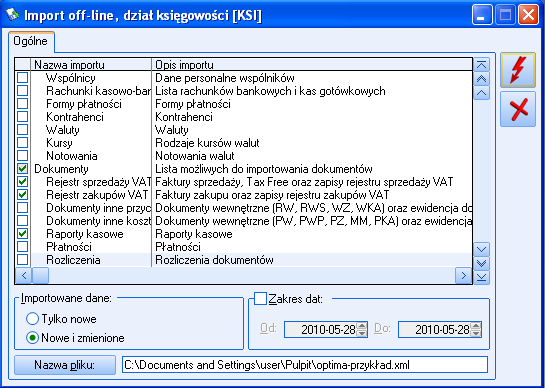Page up with double up-arrow list button

(481, 79)
